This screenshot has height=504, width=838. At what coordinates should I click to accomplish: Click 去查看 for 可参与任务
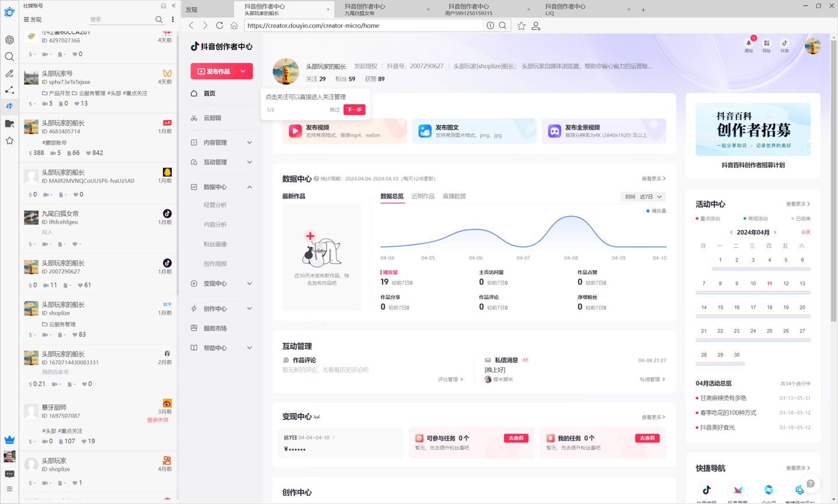(x=516, y=438)
